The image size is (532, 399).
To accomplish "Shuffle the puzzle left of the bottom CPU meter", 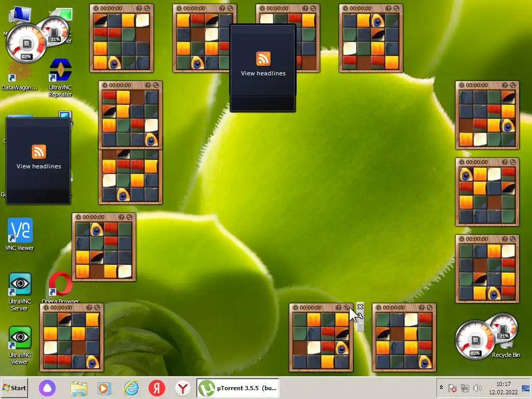I will coord(430,308).
